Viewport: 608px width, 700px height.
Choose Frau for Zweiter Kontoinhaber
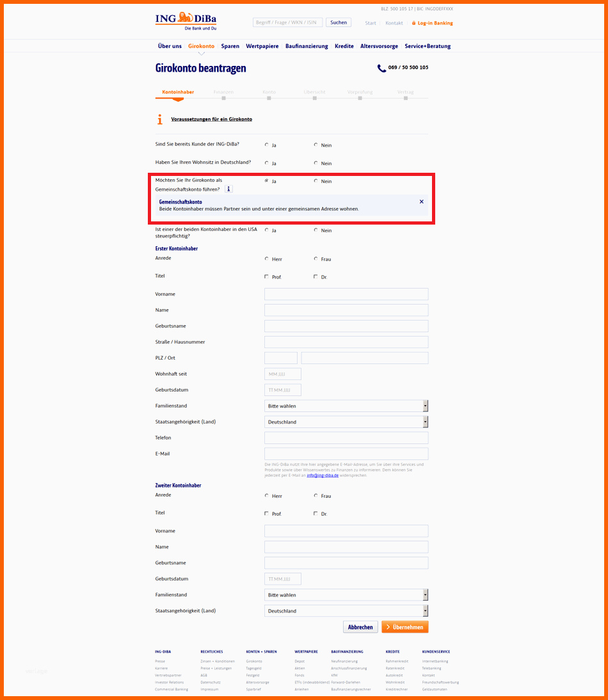[x=316, y=495]
